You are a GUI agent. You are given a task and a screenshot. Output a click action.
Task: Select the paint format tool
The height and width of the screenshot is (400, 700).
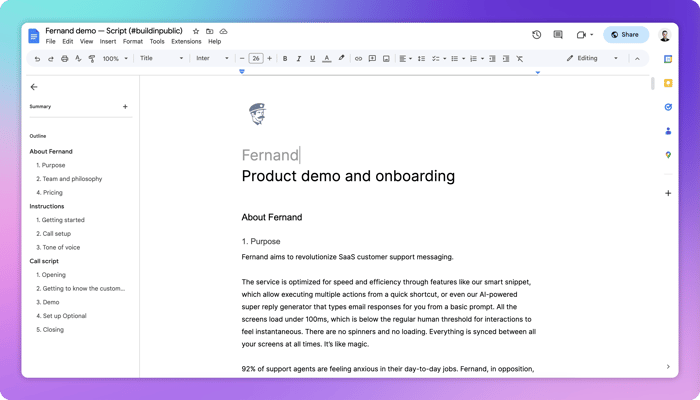pyautogui.click(x=92, y=58)
